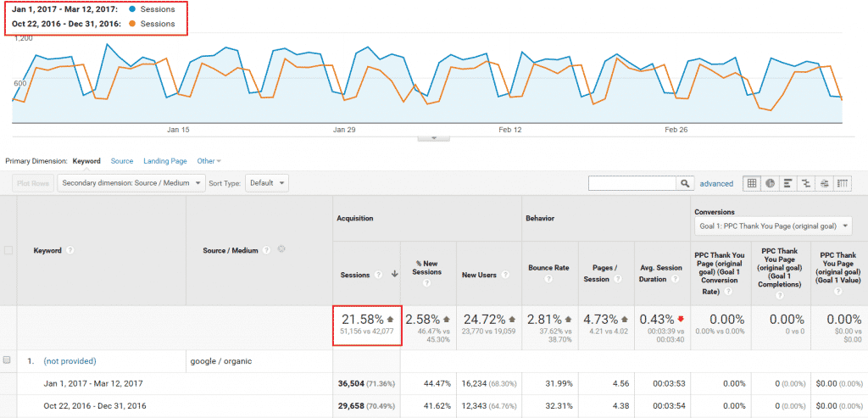Screen dimensions: 868x418
Task: Open help for New Users column
Action: click(x=507, y=275)
